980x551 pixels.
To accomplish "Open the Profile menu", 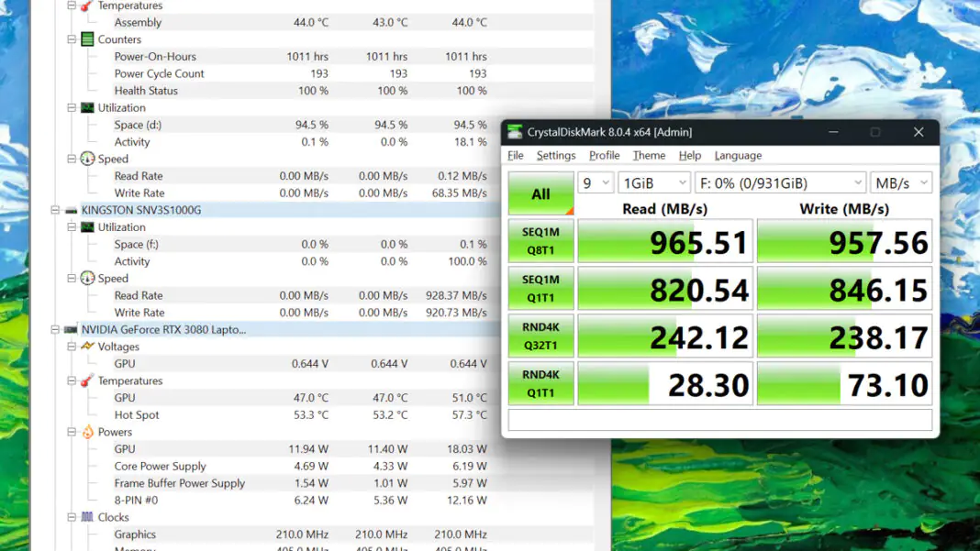I will click(604, 156).
